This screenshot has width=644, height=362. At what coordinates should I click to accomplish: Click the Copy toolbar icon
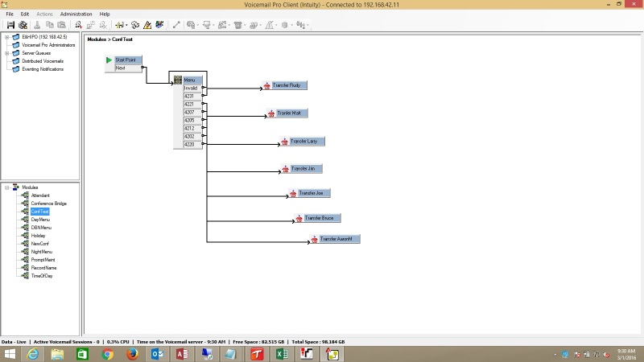pos(49,25)
